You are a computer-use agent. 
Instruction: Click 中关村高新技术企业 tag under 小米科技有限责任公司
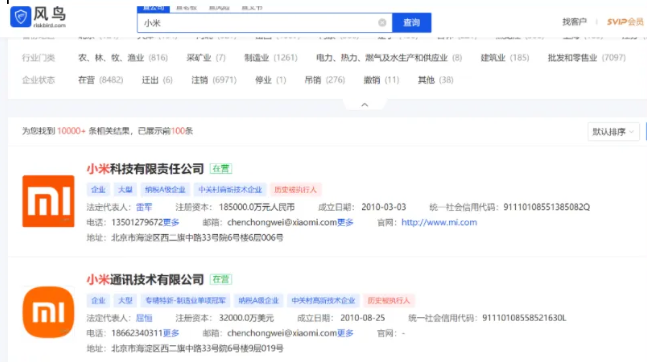(230, 189)
